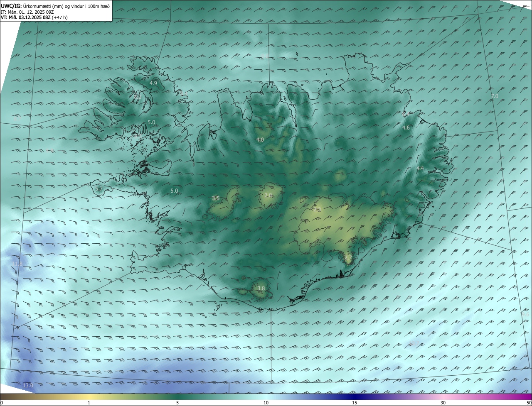Select the 4.4 value label
Image resolution: width=532 pixels, height=406 pixels.
click(420, 168)
